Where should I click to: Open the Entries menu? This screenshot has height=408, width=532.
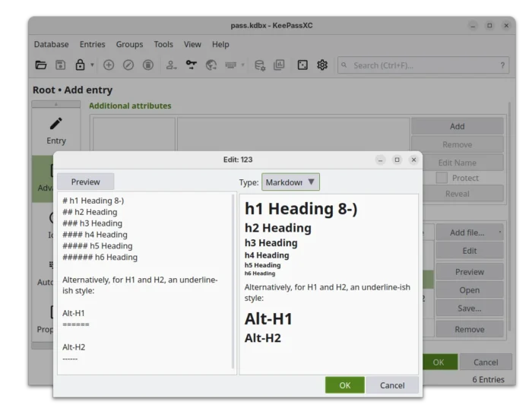[92, 45]
